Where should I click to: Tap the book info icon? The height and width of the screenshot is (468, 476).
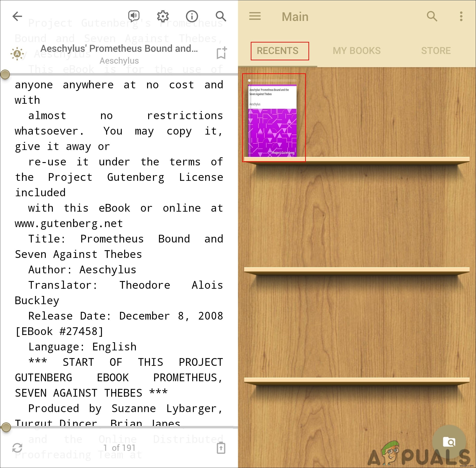point(192,16)
